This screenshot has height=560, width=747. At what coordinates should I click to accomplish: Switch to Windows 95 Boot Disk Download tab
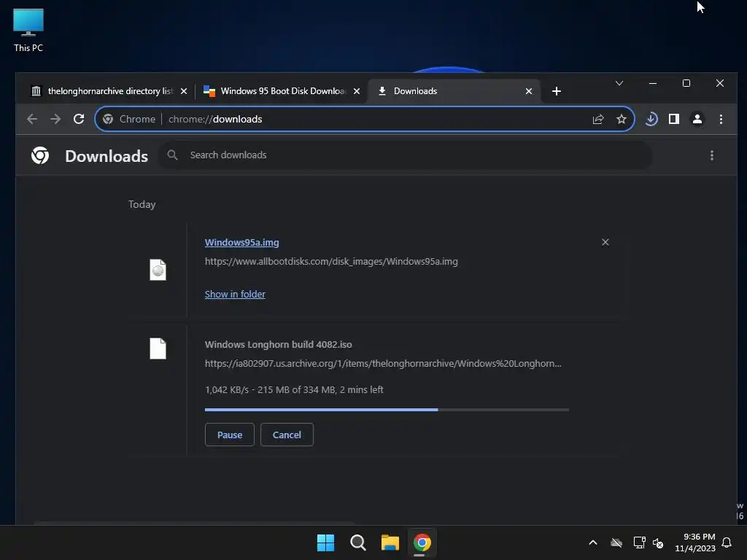[x=283, y=91]
